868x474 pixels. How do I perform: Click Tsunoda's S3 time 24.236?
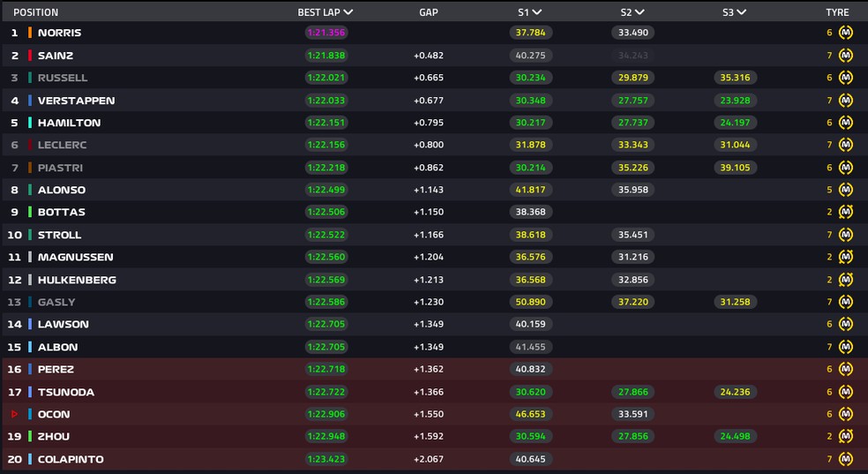pos(735,392)
